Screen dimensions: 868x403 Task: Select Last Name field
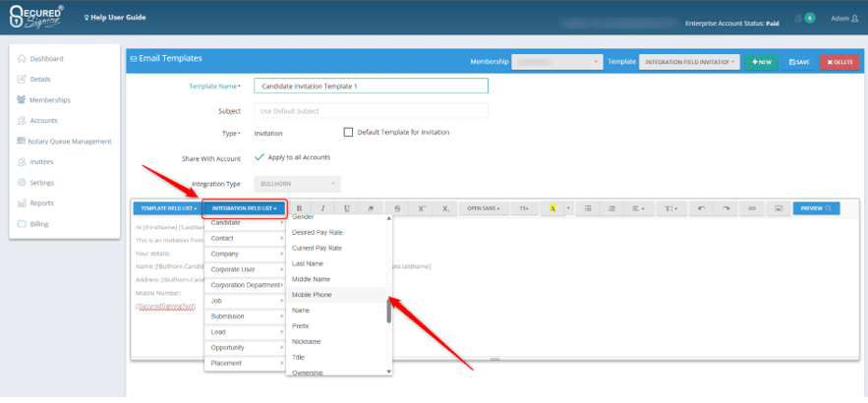[336, 264]
